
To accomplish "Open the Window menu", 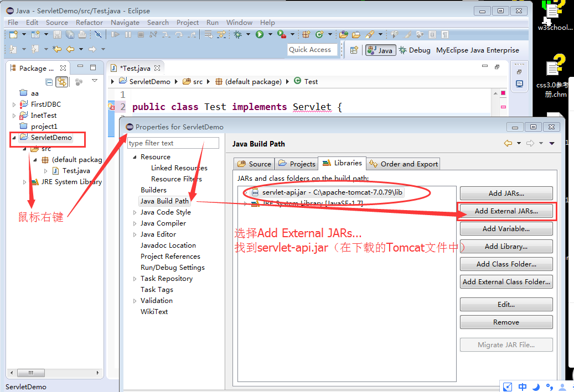I will (239, 22).
